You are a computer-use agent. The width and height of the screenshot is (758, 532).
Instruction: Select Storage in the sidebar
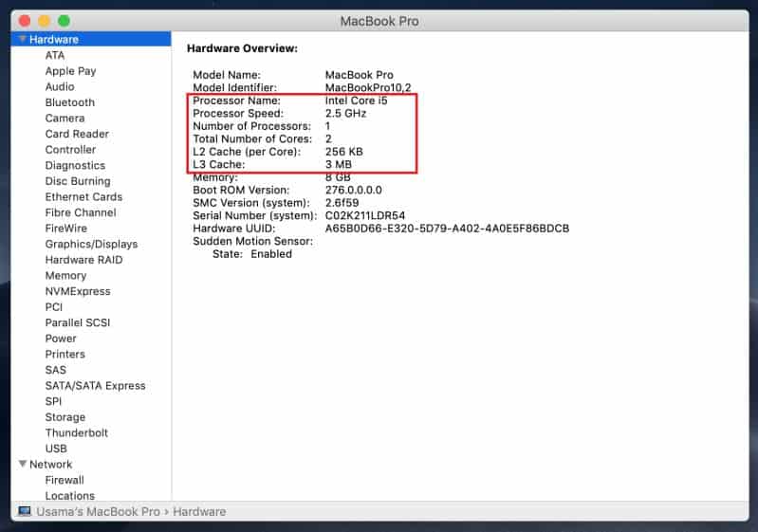(x=65, y=417)
